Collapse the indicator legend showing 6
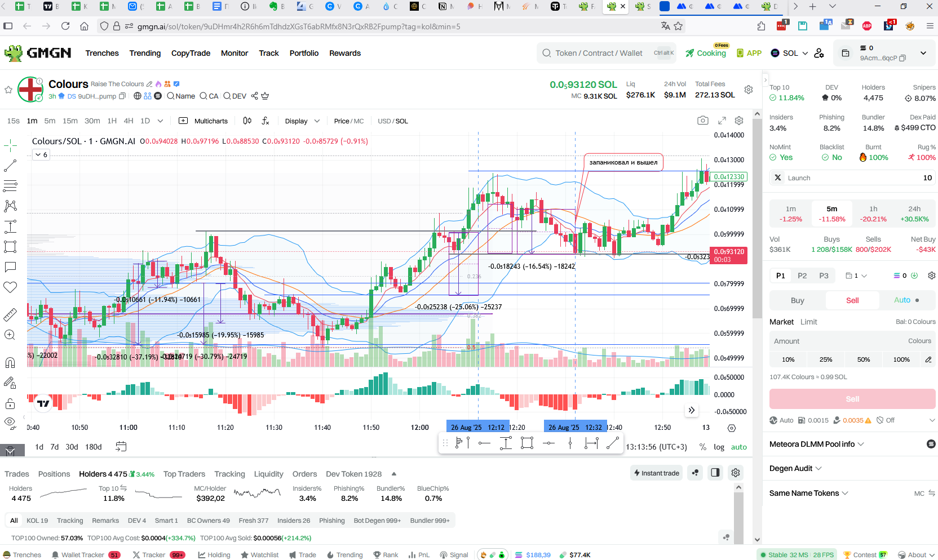 pyautogui.click(x=41, y=154)
